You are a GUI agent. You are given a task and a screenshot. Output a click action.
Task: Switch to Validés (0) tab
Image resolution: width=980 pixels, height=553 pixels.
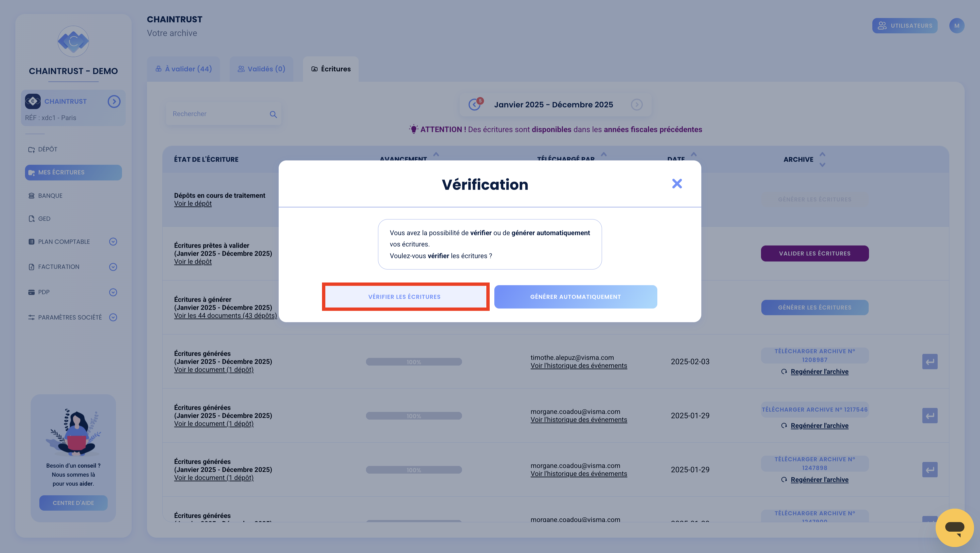[261, 69]
